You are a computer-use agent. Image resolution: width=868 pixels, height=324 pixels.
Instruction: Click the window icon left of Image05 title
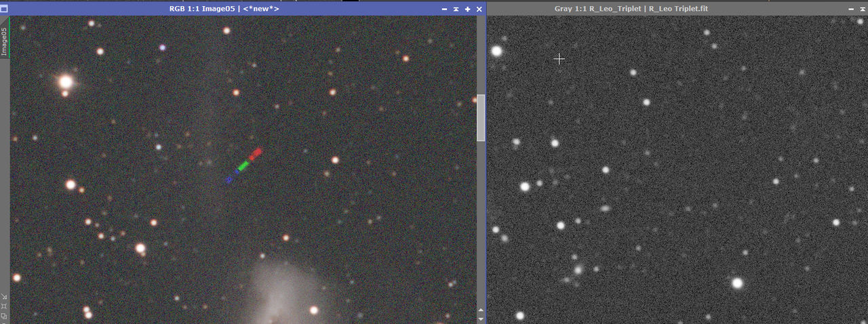click(x=5, y=9)
